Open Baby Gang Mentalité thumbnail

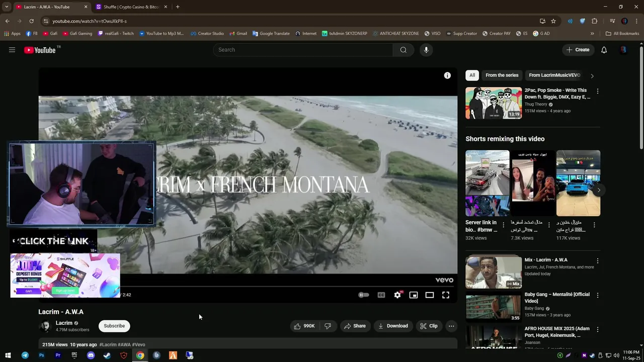494,307
